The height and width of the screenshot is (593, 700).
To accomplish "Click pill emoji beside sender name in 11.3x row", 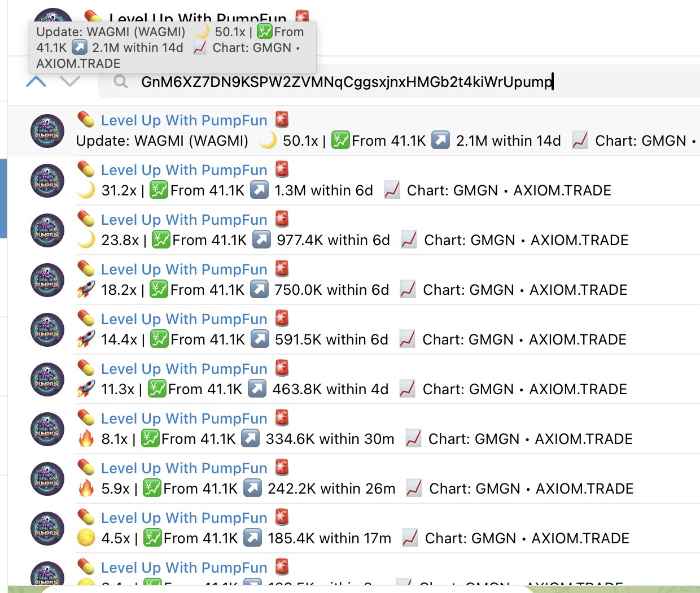I will pos(86,368).
